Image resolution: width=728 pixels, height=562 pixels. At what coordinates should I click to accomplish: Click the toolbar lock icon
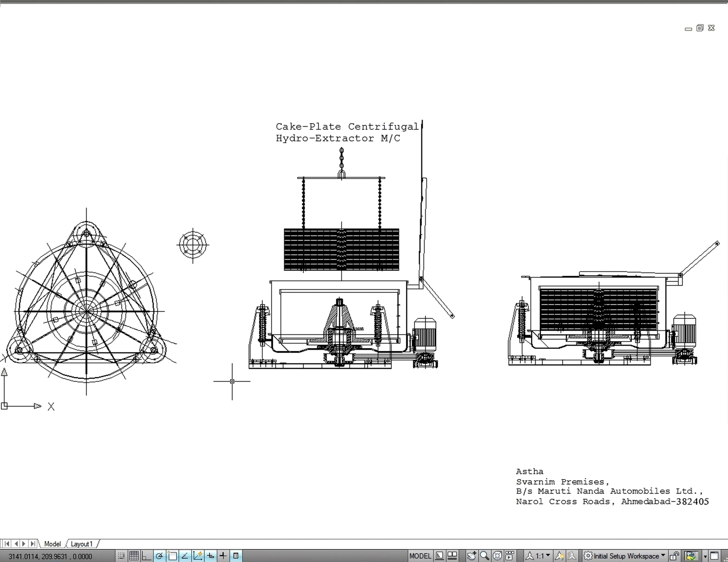(674, 556)
